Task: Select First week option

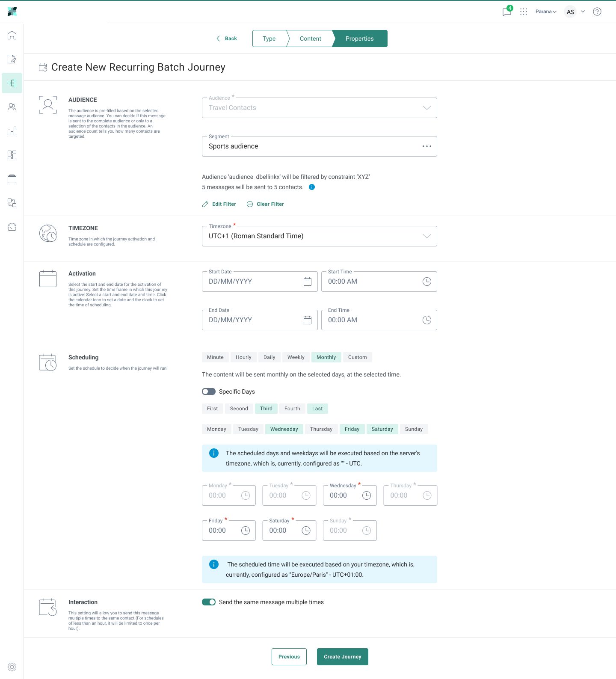Action: pyautogui.click(x=213, y=409)
